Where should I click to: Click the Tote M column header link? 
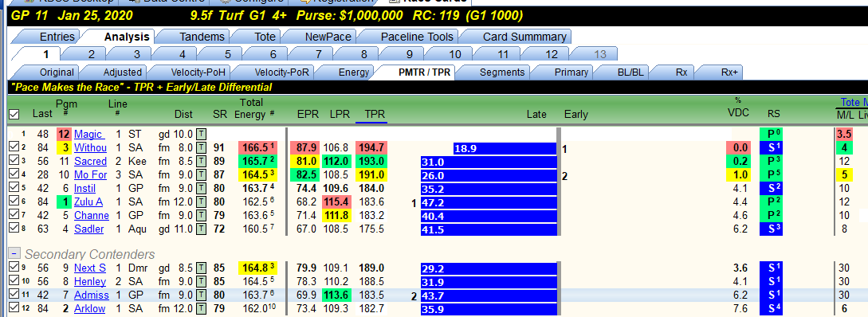coord(854,102)
